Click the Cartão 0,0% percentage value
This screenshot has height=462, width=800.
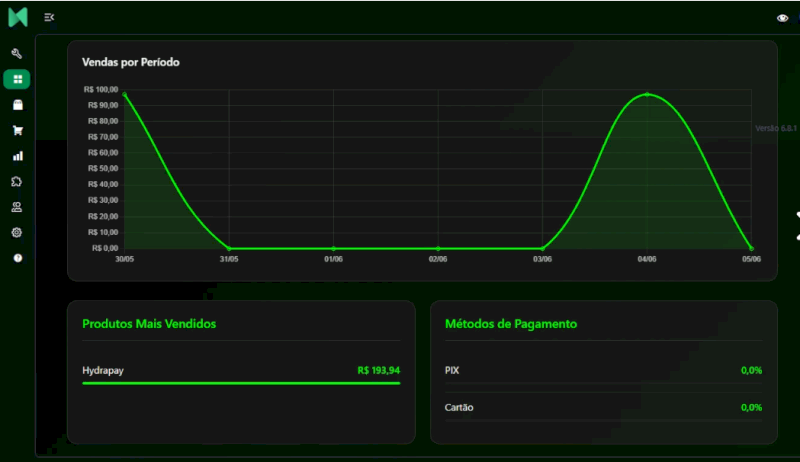752,407
